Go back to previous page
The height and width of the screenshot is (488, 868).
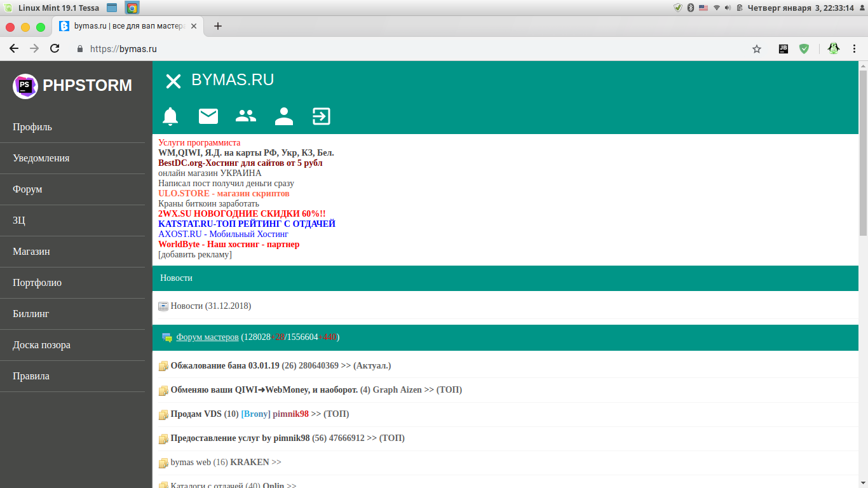pyautogui.click(x=14, y=49)
